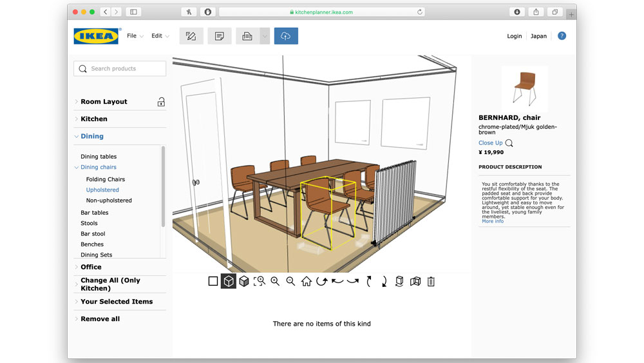
Task: Open help with blue question mark
Action: 562,35
